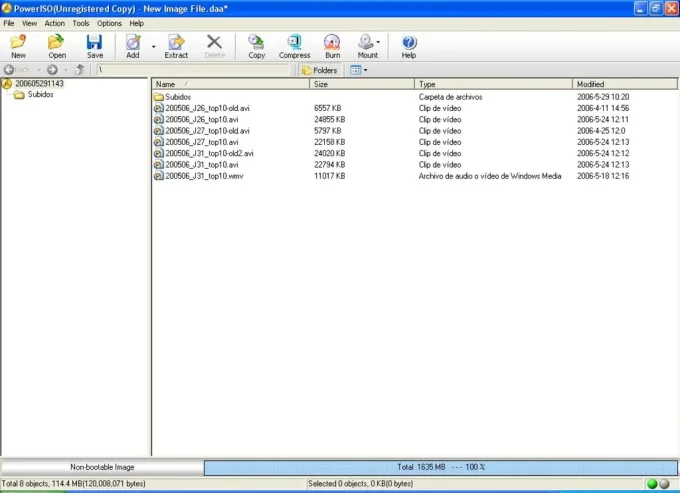Click the Copy disc icon
The height and width of the screenshot is (493, 680).
click(256, 46)
